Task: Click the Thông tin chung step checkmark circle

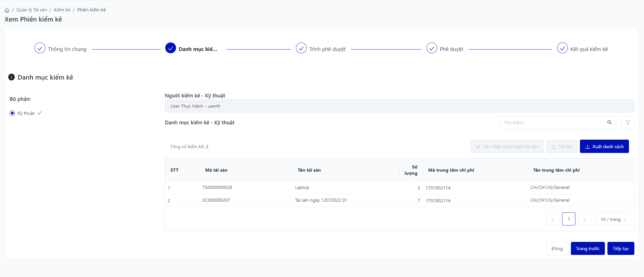Action: click(x=40, y=48)
